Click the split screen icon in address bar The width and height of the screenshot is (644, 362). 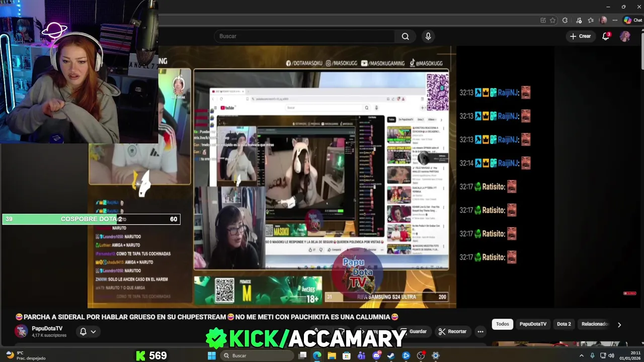pyautogui.click(x=543, y=20)
